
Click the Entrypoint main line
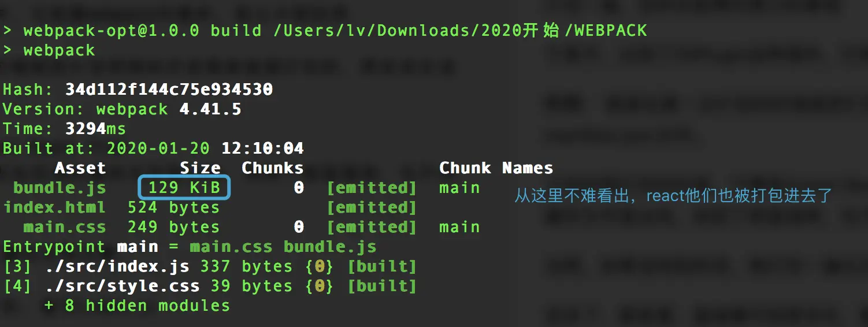(x=190, y=247)
